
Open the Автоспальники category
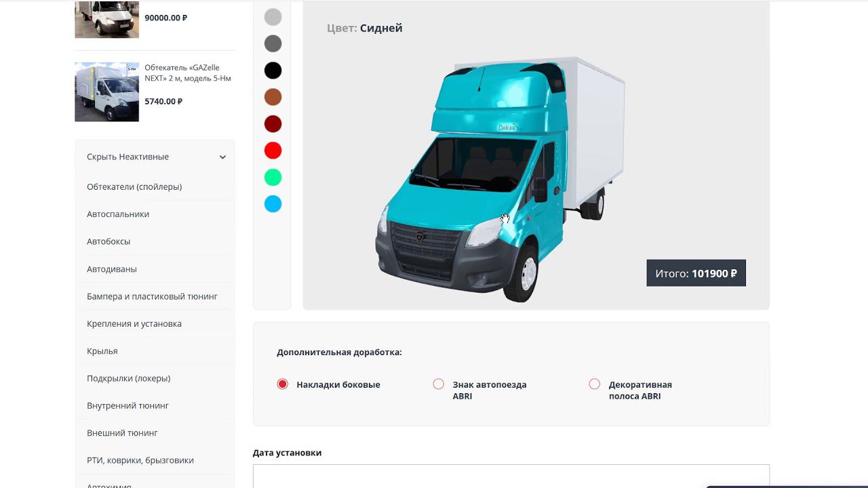click(x=118, y=214)
